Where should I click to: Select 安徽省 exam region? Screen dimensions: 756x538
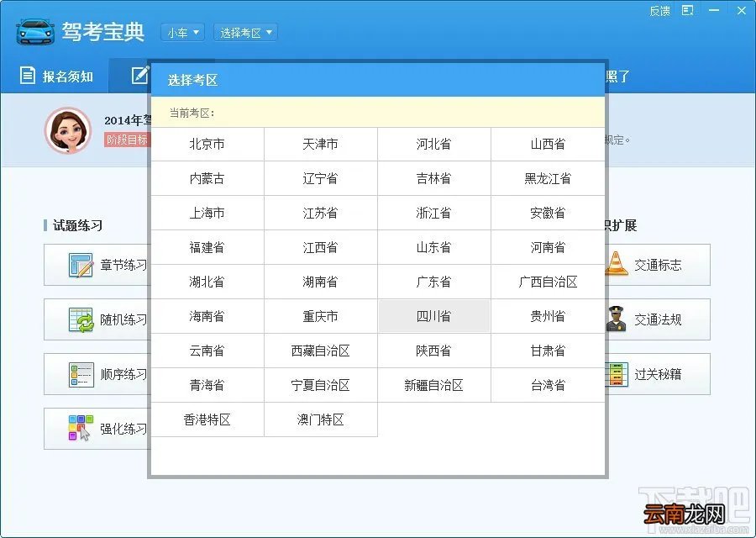(x=548, y=213)
